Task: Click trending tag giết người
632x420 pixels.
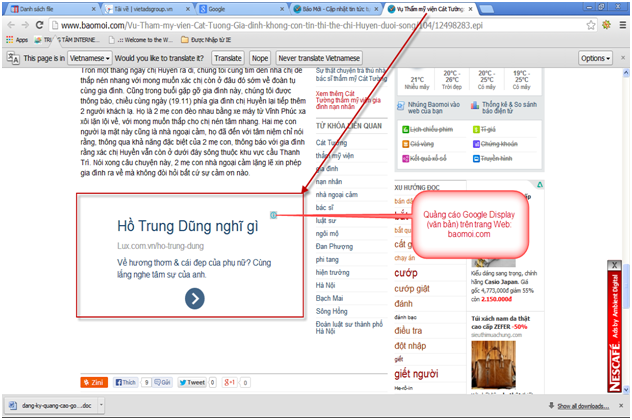Action: [x=416, y=374]
